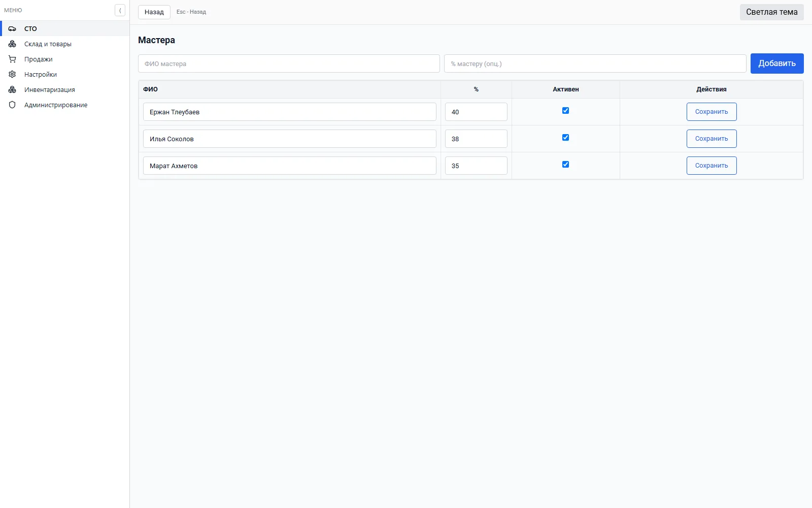The width and height of the screenshot is (812, 508).
Task: Save the Марат Ахметов row
Action: 712,166
